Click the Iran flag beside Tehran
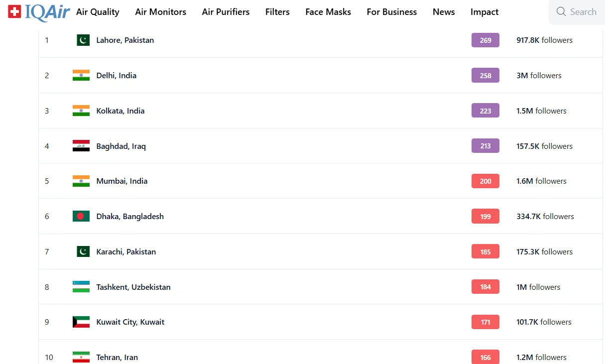The height and width of the screenshot is (364, 605). pos(81,357)
